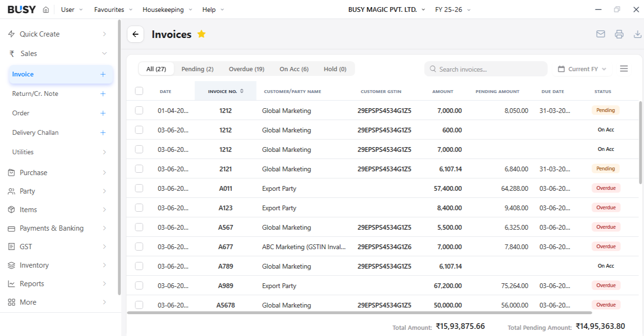
Task: Email invoices using the envelope icon
Action: point(601,34)
